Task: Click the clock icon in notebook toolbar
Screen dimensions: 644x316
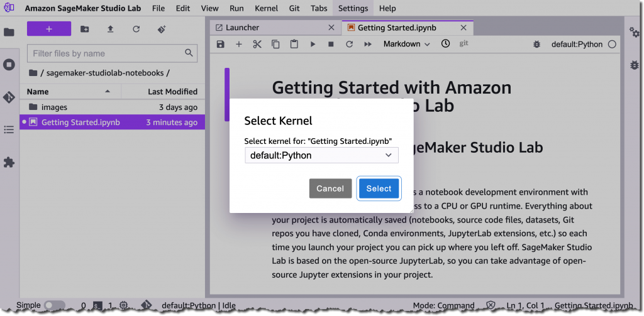Action: pyautogui.click(x=446, y=43)
